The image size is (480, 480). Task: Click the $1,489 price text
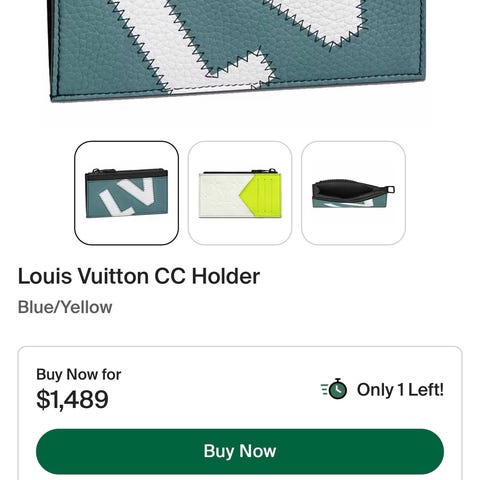(72, 399)
